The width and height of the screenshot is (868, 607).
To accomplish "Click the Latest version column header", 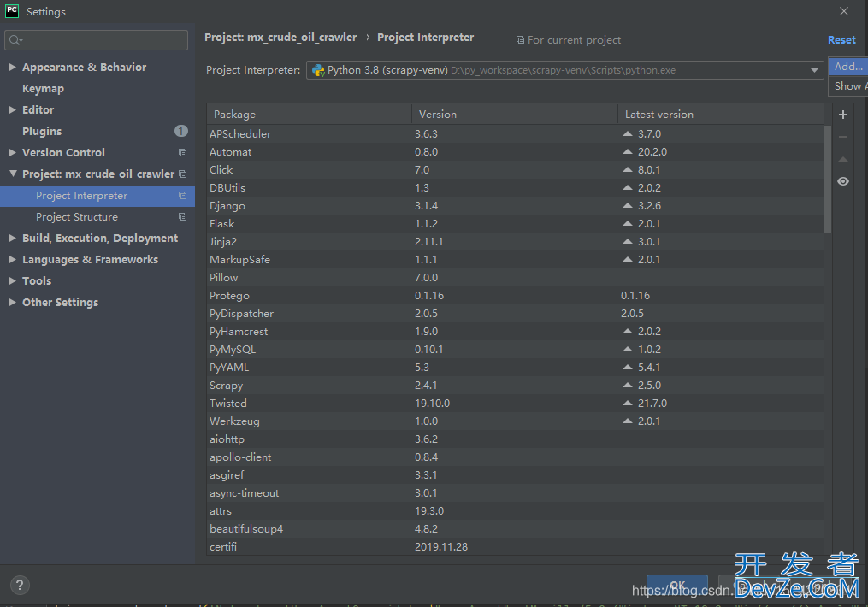I will pos(721,114).
